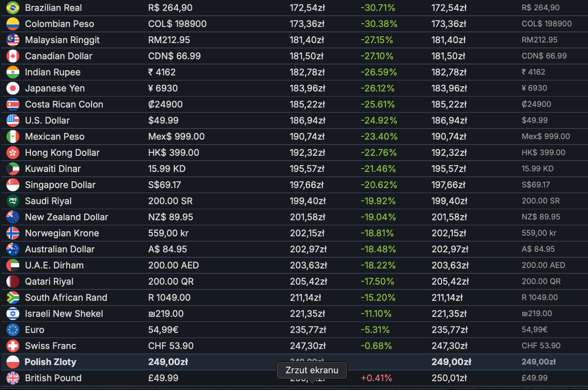588x390 pixels.
Task: Click the Malaysian Ringgit currency name
Action: click(x=62, y=40)
